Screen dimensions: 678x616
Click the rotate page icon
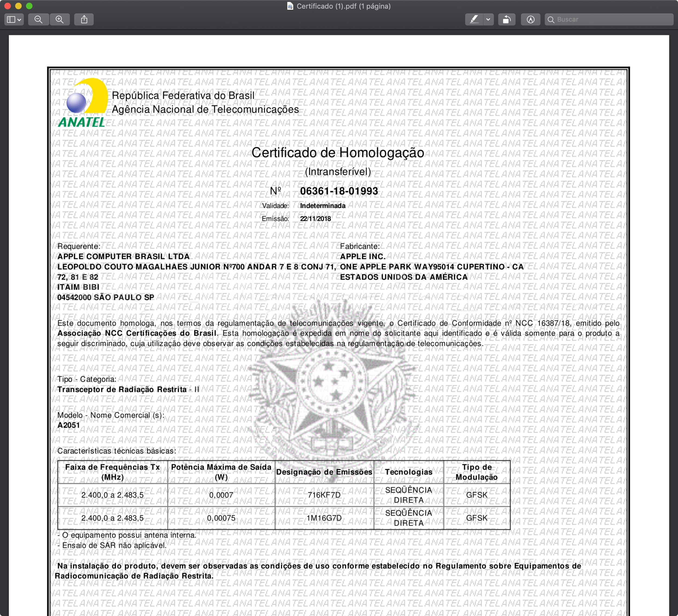tap(507, 19)
